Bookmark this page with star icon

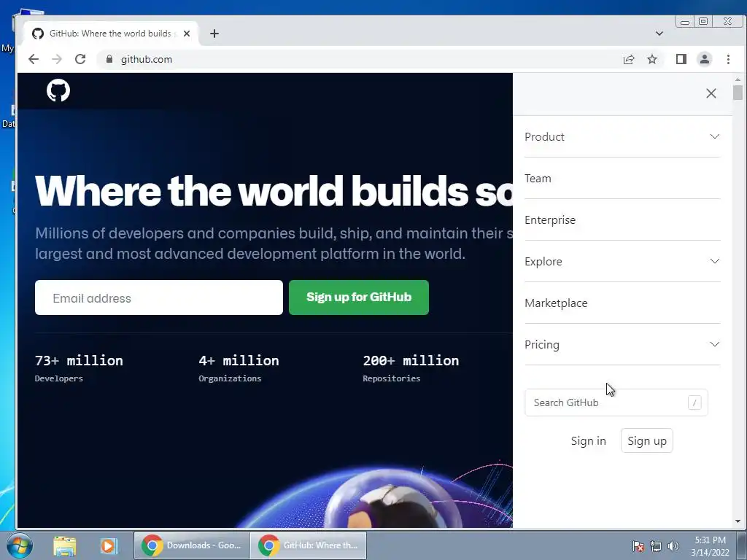(x=652, y=59)
